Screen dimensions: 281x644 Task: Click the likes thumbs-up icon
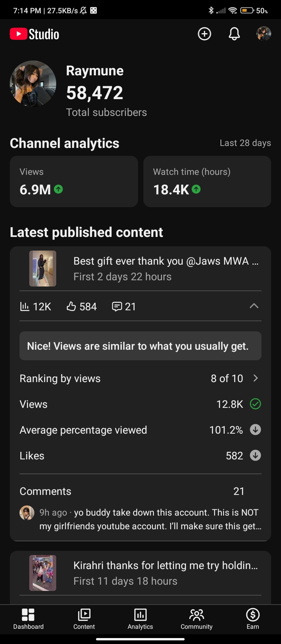point(71,307)
